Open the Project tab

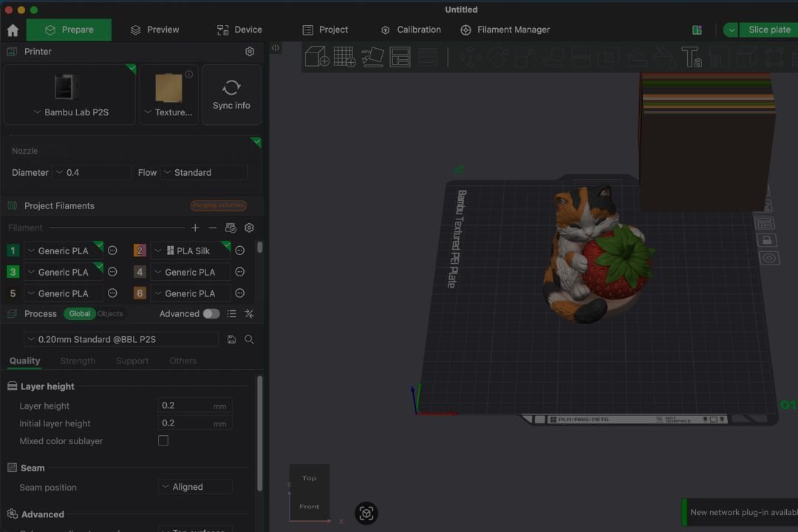point(325,30)
